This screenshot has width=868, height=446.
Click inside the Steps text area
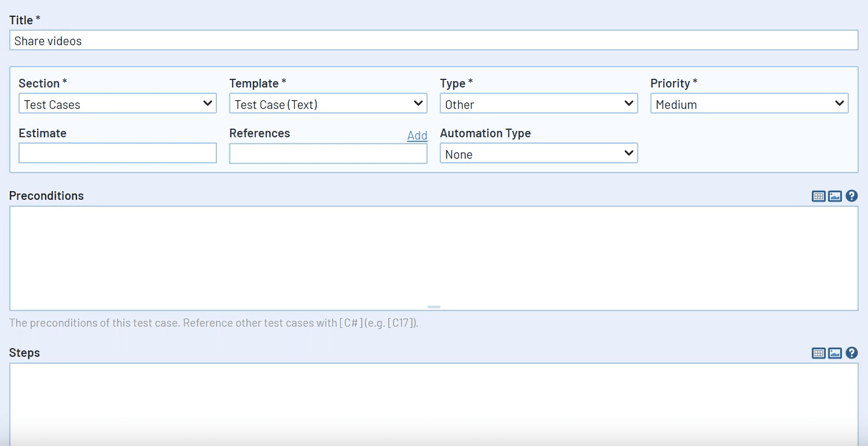434,400
